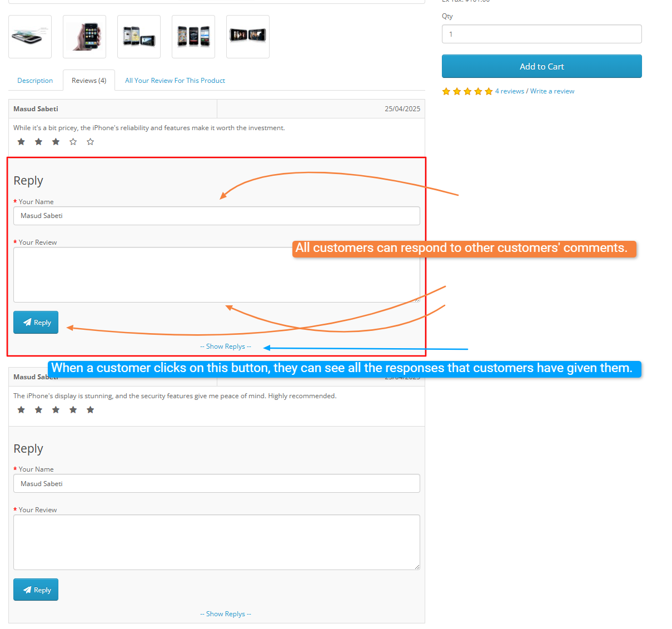Click first gold star in product rating
Viewport: 672px width, 629px height.
click(x=446, y=92)
